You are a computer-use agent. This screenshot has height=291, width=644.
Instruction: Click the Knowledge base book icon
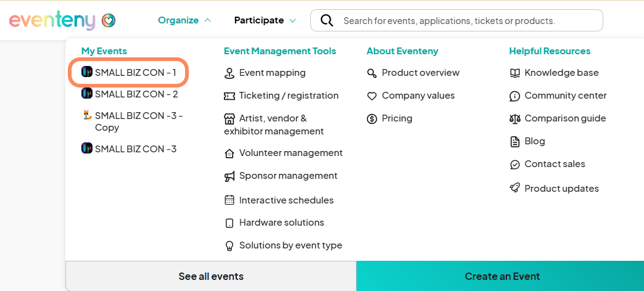[x=514, y=73]
